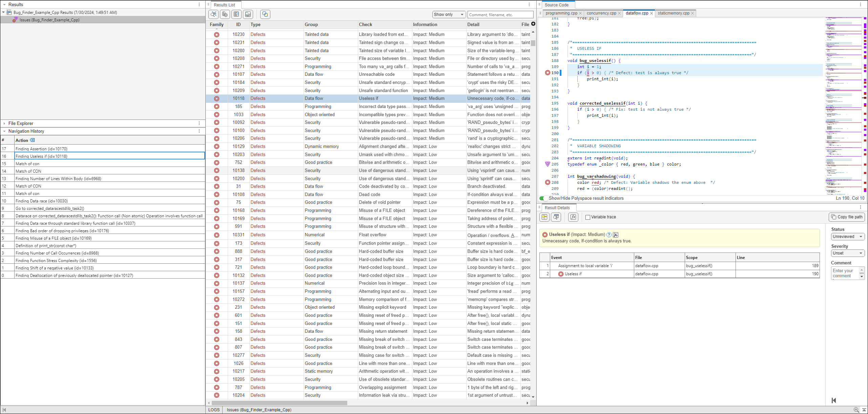Collapse the Navigation History panel
This screenshot has width=868, height=414.
tap(4, 131)
